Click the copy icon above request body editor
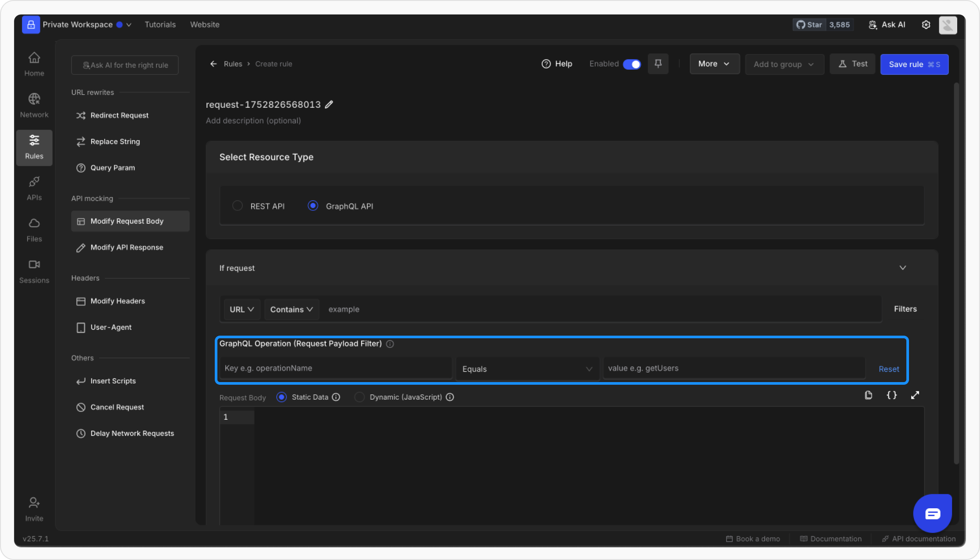Screen dimensions: 980x560 [x=868, y=395]
